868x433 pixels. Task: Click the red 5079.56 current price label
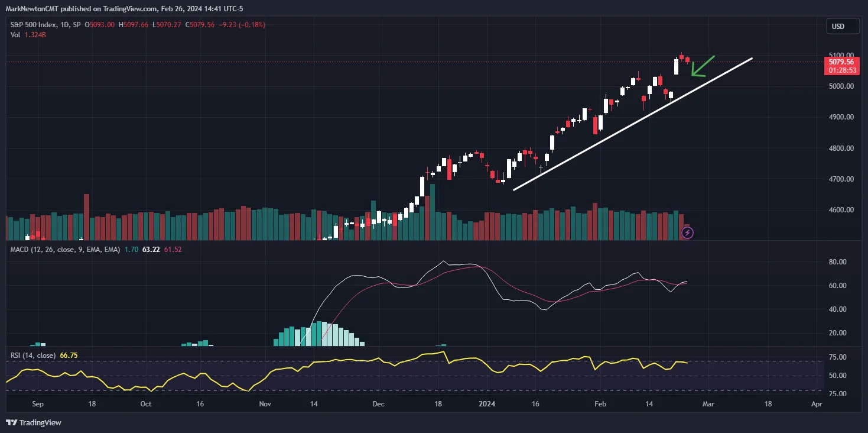841,66
